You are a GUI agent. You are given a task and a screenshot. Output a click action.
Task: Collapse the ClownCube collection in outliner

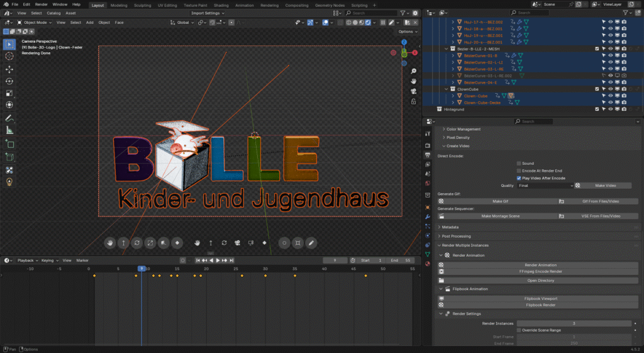447,89
